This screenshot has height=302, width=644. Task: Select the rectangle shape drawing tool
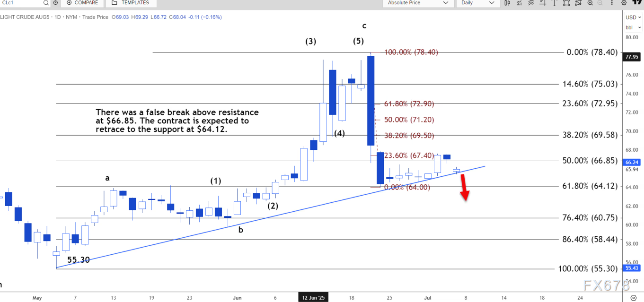pyautogui.click(x=566, y=3)
